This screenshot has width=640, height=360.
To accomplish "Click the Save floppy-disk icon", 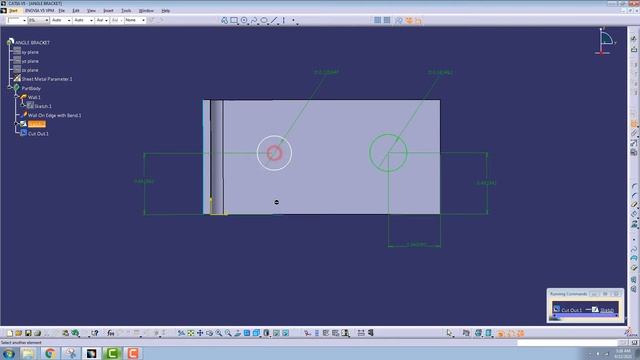I will click(x=28, y=333).
